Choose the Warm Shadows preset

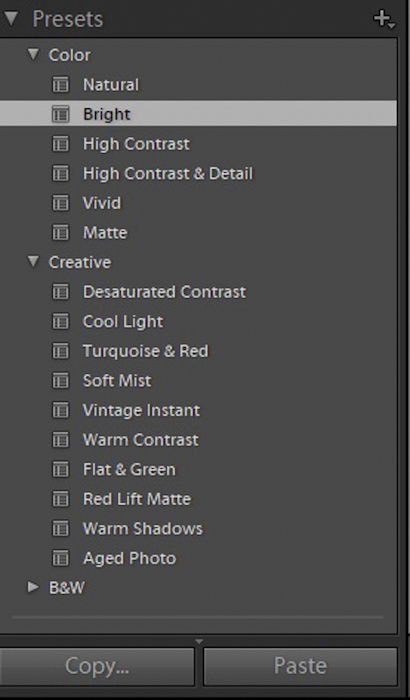coord(143,529)
